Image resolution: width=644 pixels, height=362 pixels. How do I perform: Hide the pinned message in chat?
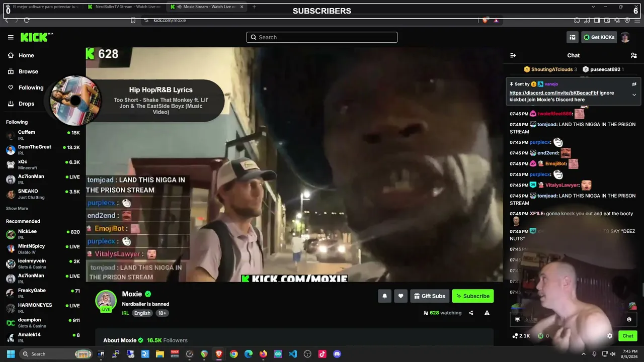click(x=634, y=84)
